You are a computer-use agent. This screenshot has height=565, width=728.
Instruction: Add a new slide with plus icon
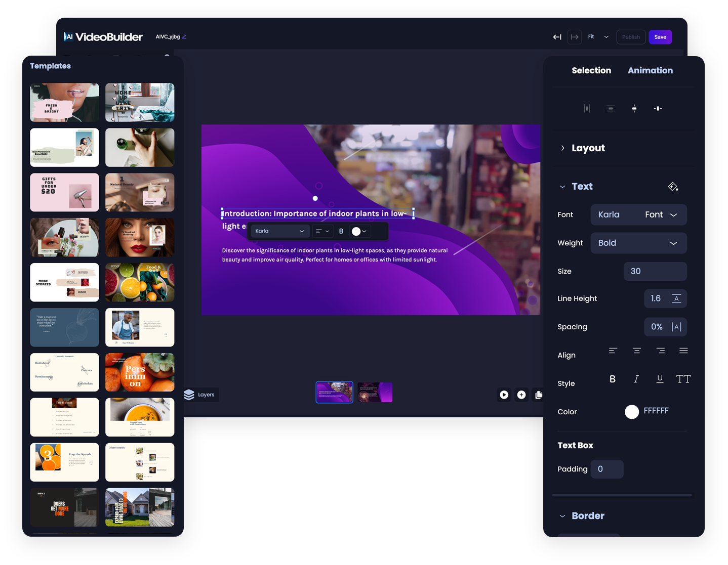click(521, 395)
